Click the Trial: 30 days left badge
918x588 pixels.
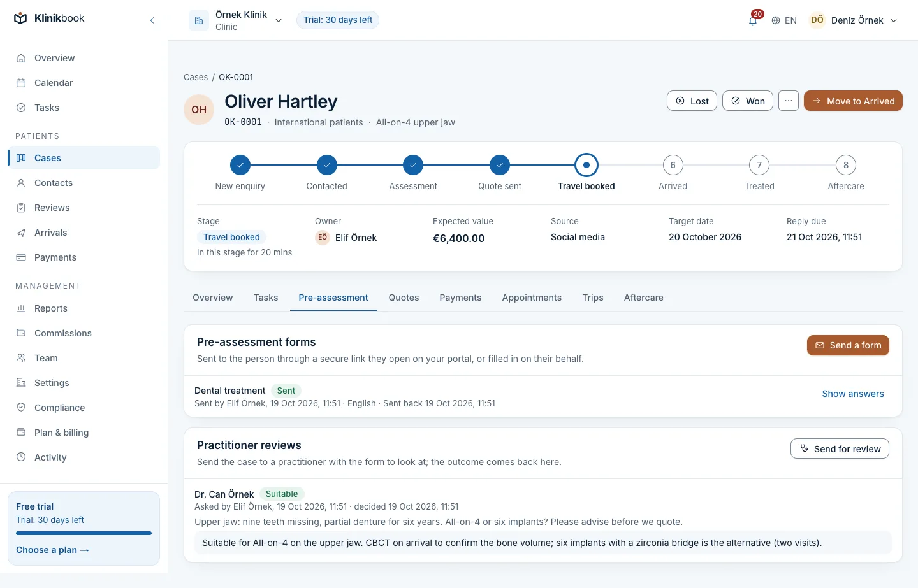click(338, 20)
